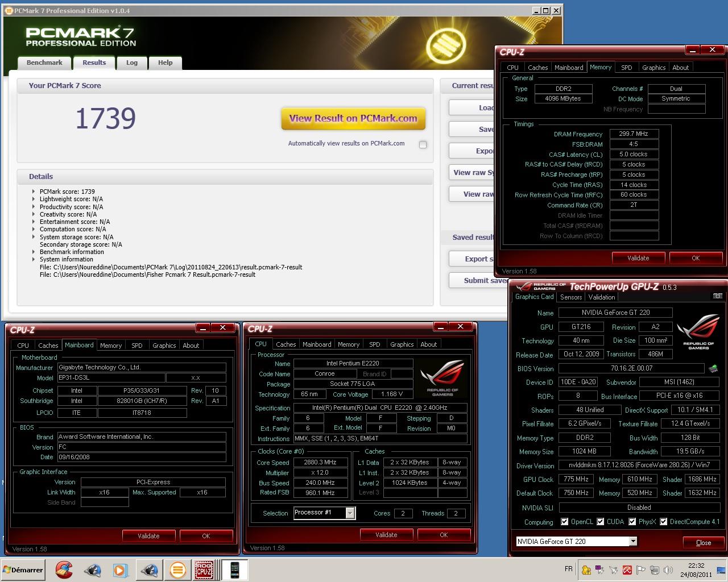Screen dimensions: 728x582
Task: Click Validate in the CPU-Z processor window
Action: [x=386, y=534]
